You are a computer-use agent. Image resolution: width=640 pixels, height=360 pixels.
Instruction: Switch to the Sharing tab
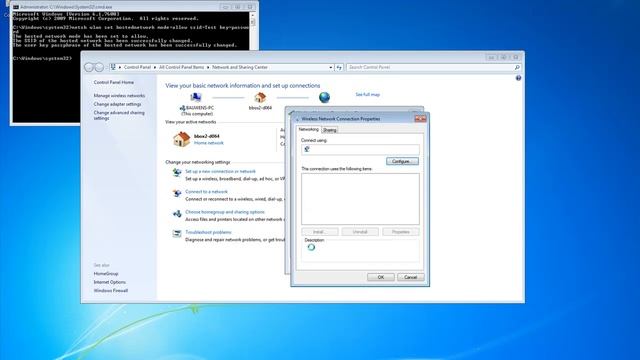pos(330,130)
